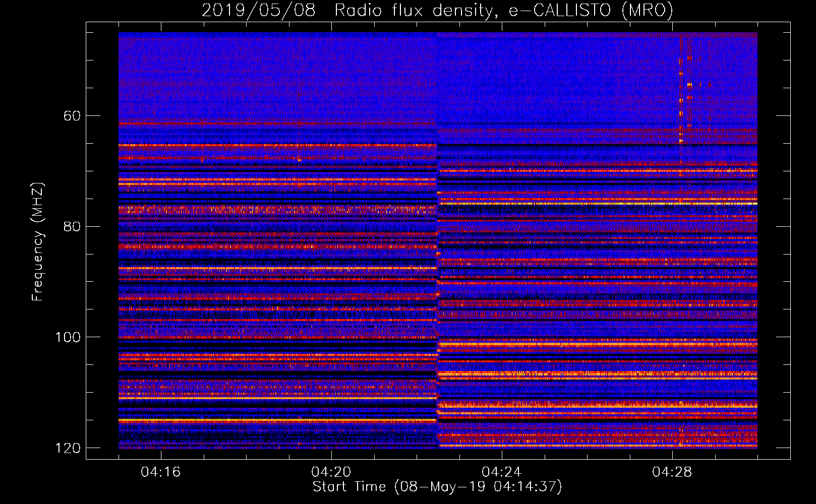Click the plot title '2019/05/08 Radio flux density, e-CALLISTO (MRO)'

click(437, 10)
